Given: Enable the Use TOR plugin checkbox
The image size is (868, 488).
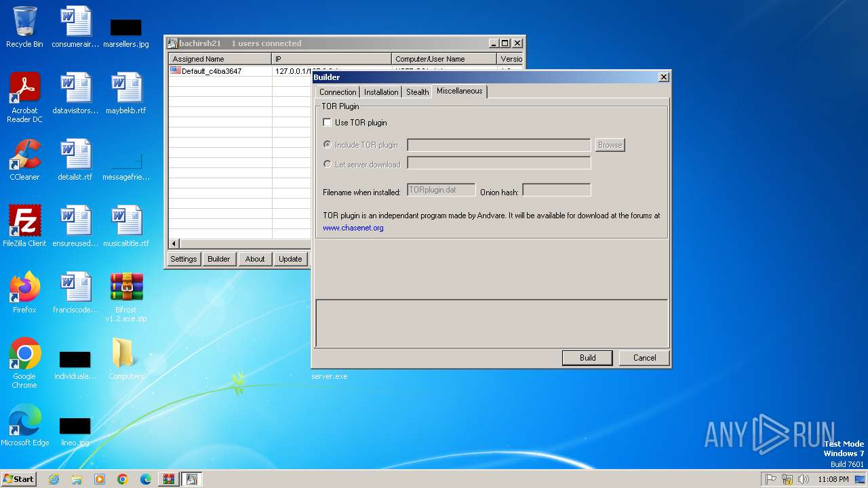Looking at the screenshot, I should [328, 123].
